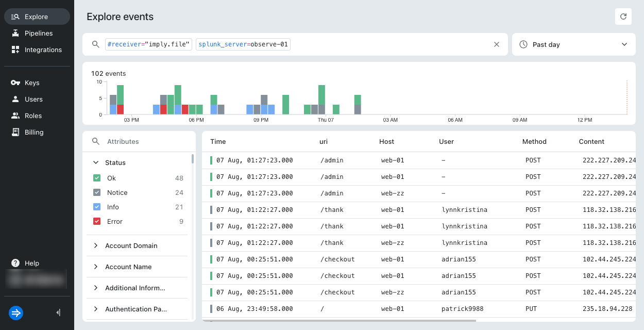
Task: Go to Integrations page
Action: (x=37, y=49)
